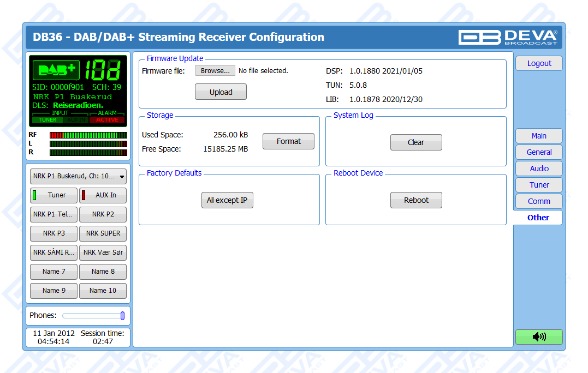Reboot the device
Viewport: 588px width, 373px height.
[415, 200]
